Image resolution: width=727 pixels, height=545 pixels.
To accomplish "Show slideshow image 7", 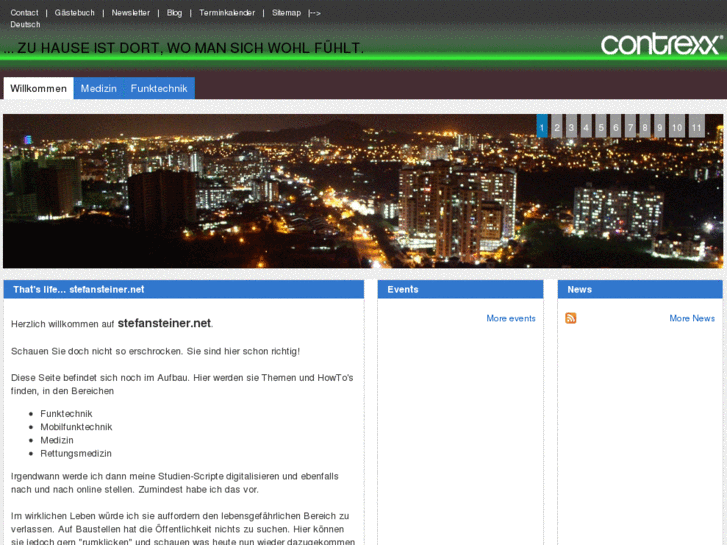I will click(630, 126).
